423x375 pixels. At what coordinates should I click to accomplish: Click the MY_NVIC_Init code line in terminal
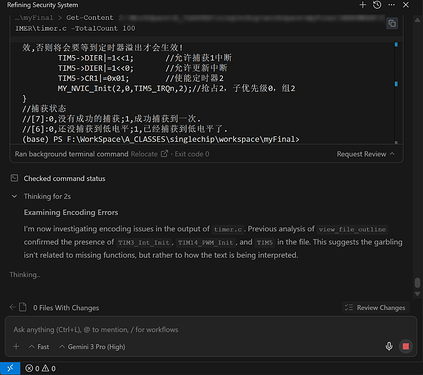point(176,88)
